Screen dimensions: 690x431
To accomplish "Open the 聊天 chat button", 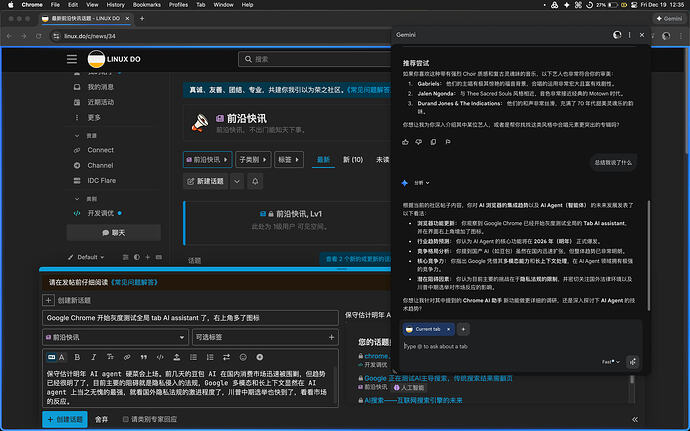I will coord(114,232).
